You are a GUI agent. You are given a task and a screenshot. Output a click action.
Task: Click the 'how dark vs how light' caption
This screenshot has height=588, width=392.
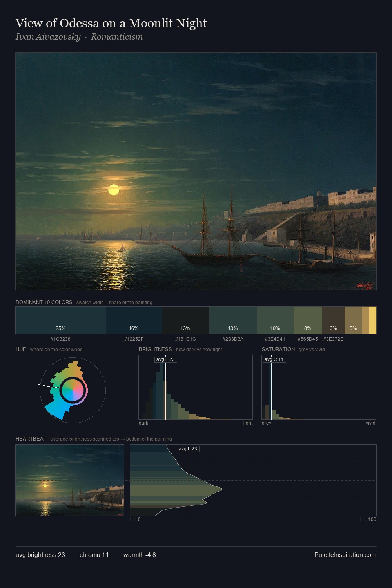click(x=199, y=350)
